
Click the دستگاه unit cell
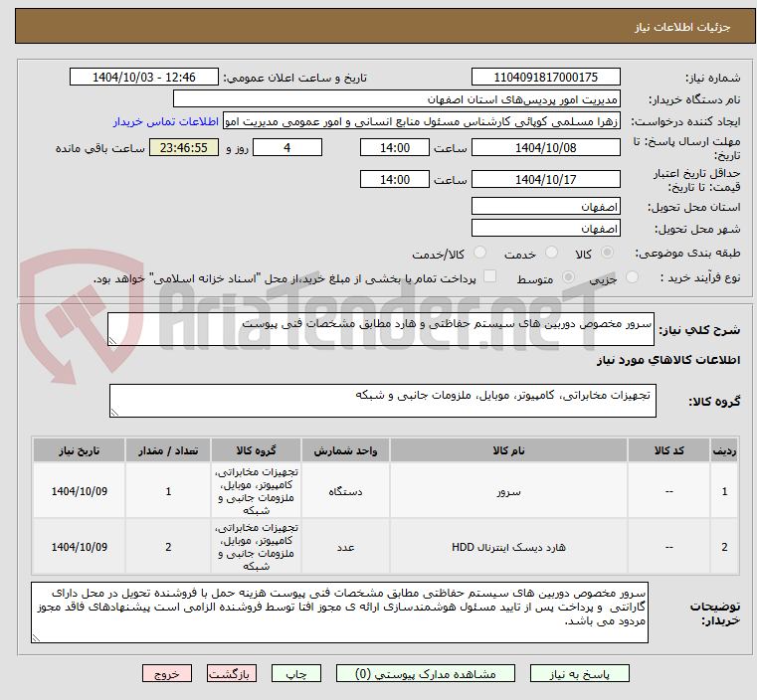(x=345, y=491)
